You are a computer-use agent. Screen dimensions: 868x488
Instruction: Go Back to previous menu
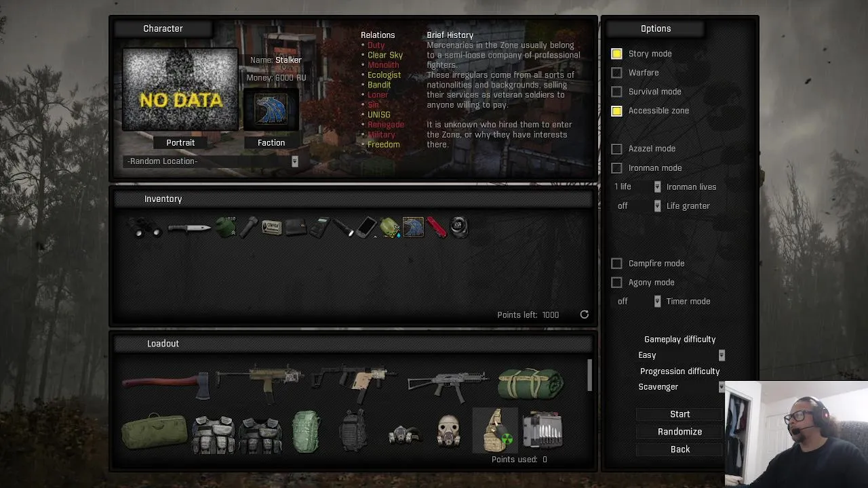pos(680,449)
